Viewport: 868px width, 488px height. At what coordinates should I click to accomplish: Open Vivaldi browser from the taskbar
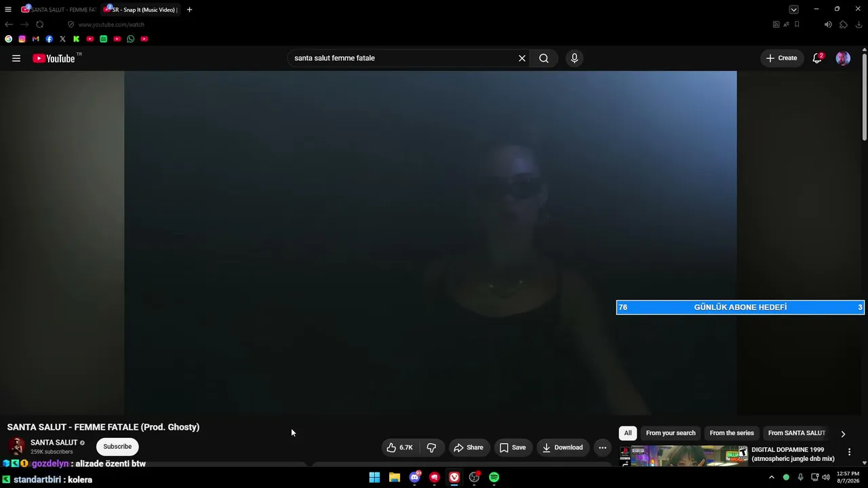[x=454, y=477]
